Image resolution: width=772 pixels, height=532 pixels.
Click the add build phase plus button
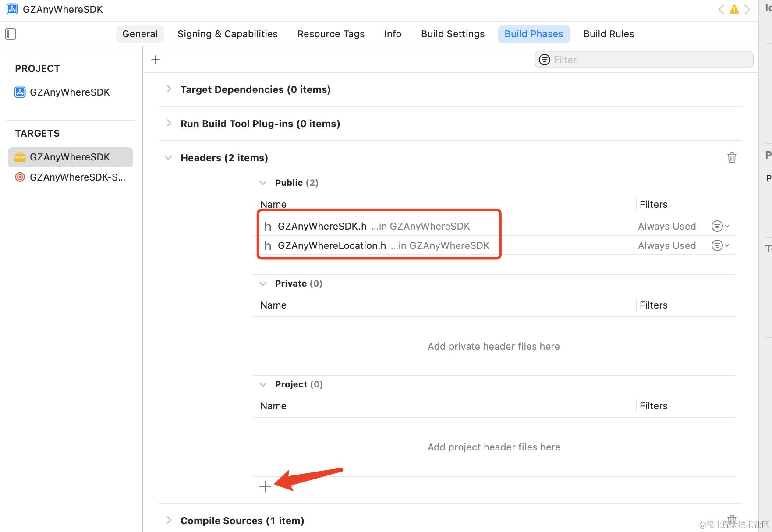pyautogui.click(x=156, y=60)
